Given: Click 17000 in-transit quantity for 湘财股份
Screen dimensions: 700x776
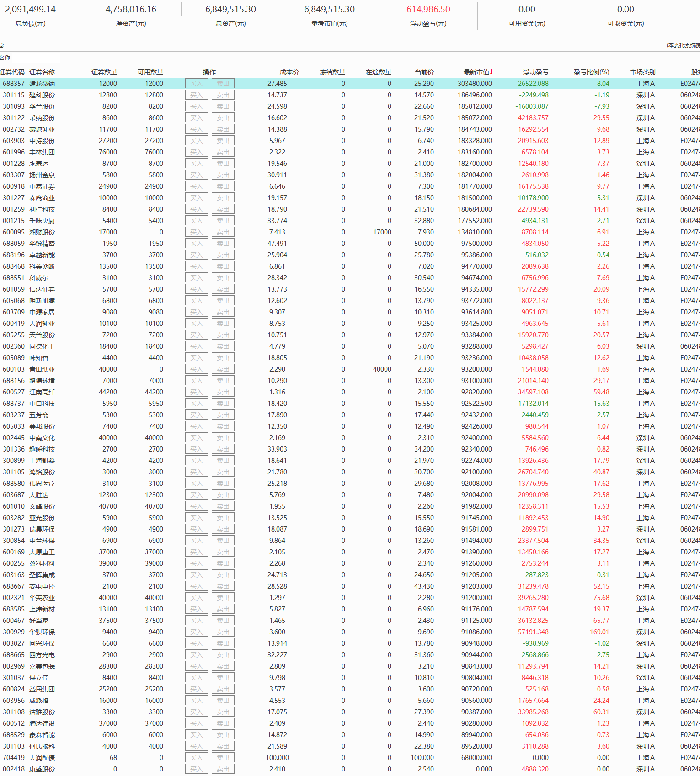Looking at the screenshot, I should (382, 232).
